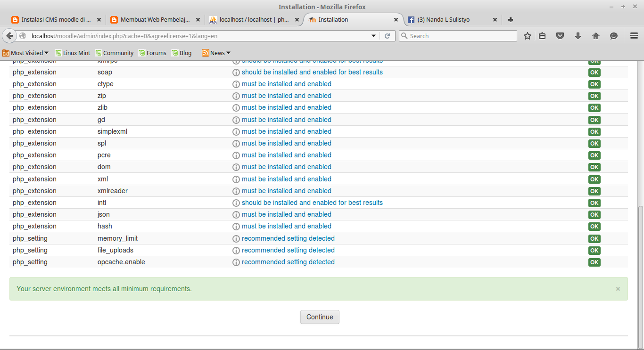Open the Pocket save icon

560,35
